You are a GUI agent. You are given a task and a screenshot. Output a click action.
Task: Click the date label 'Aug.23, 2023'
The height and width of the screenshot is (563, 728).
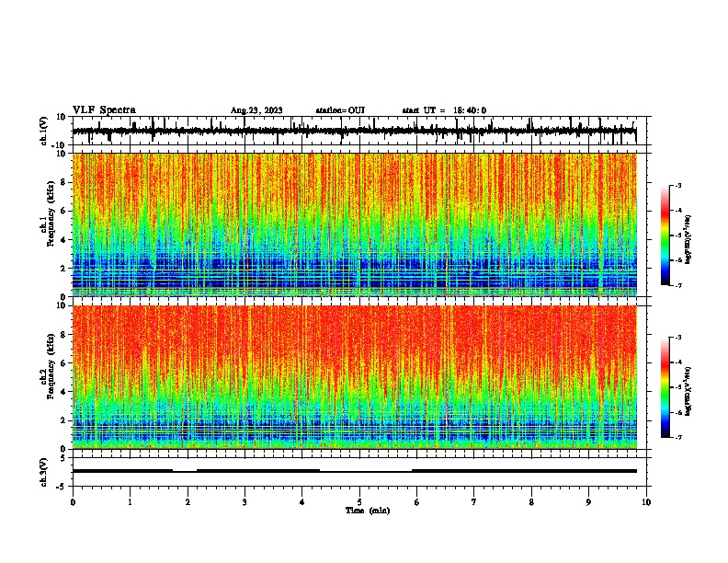click(x=256, y=110)
